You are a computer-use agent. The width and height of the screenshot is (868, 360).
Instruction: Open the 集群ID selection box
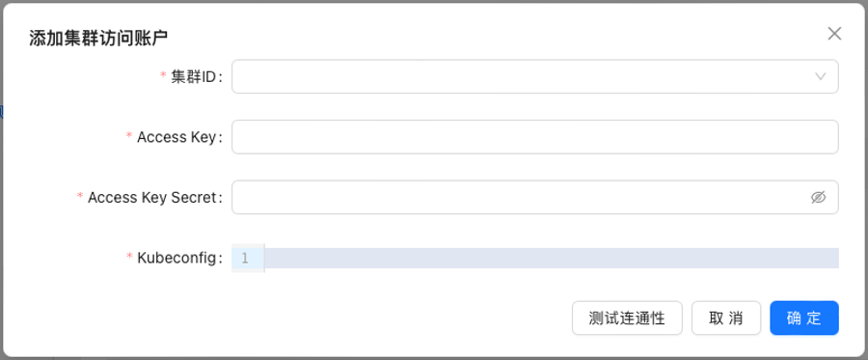click(x=534, y=76)
